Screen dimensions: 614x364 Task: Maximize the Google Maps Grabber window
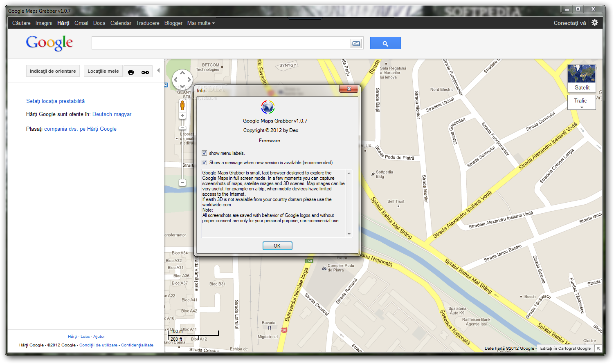[578, 9]
